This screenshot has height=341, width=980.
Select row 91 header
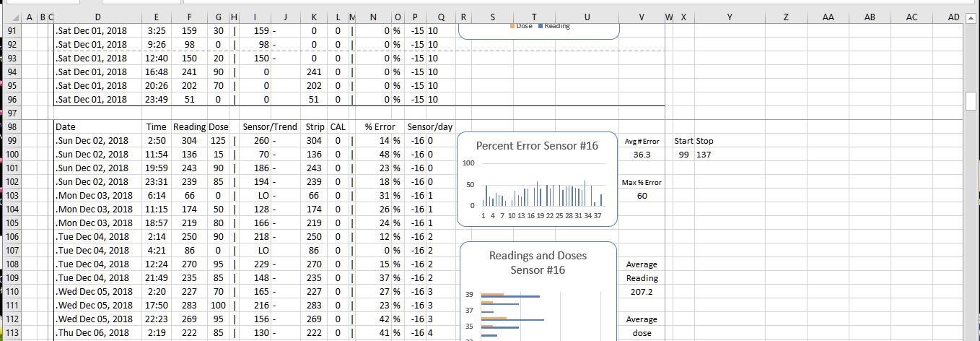click(x=11, y=31)
